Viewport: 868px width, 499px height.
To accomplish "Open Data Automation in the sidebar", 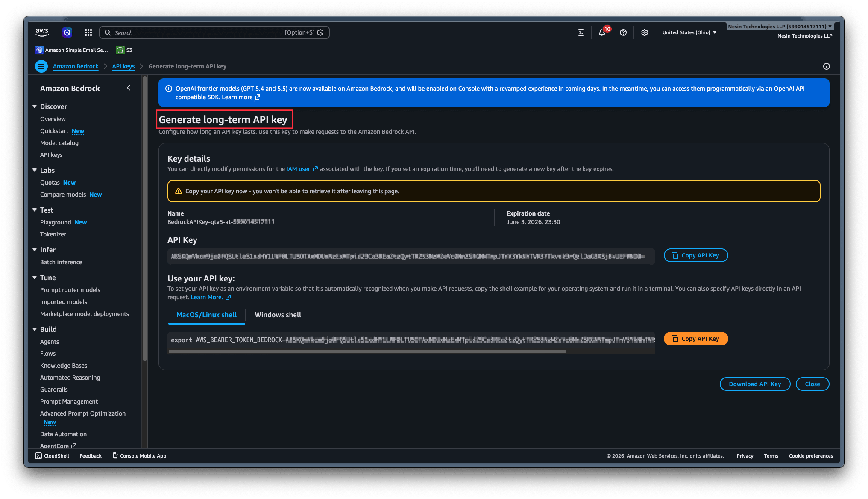I will (x=63, y=434).
